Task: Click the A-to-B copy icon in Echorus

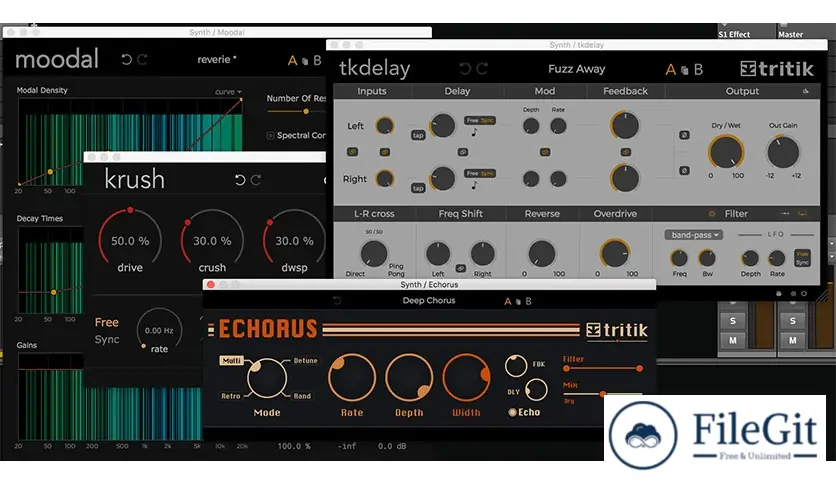Action: [x=518, y=302]
